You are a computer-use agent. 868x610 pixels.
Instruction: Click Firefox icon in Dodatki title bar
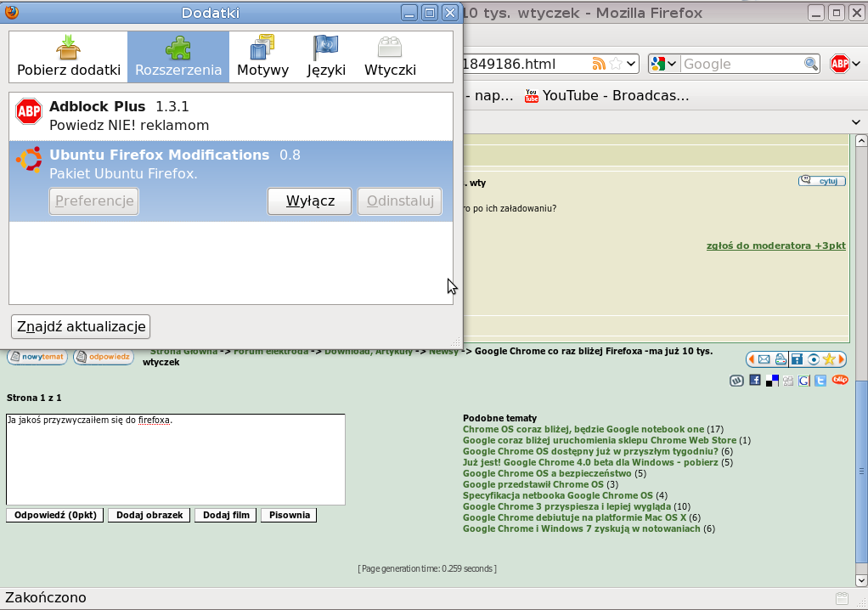12,12
